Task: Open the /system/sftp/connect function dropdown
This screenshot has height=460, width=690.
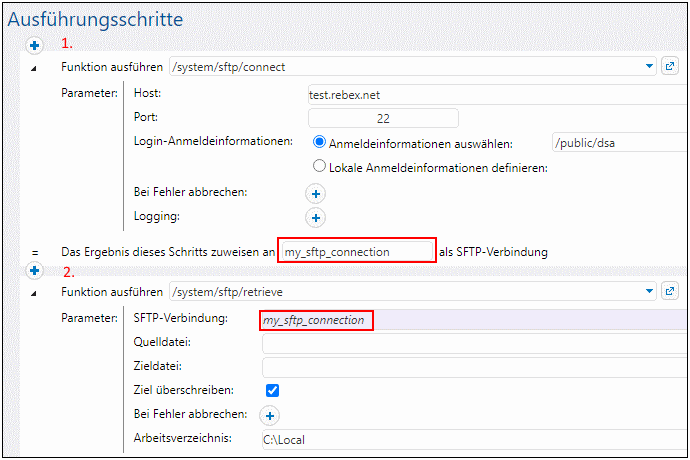Action: pos(648,67)
